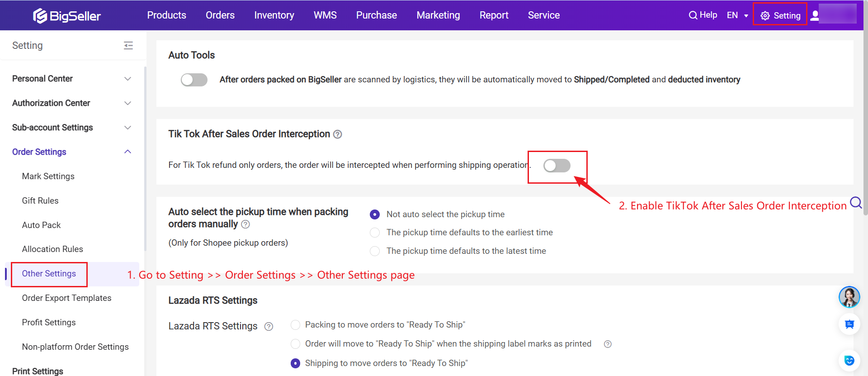Click the Authorization Center label

[x=51, y=103]
